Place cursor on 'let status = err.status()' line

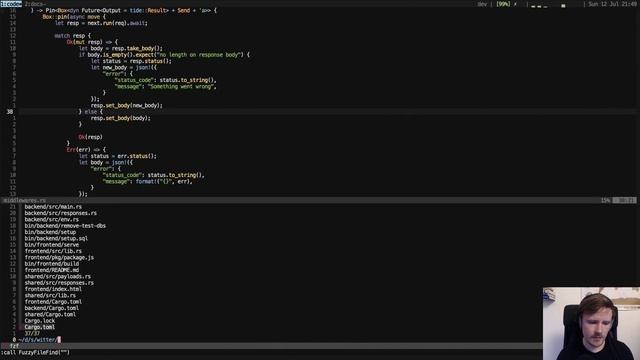point(118,156)
